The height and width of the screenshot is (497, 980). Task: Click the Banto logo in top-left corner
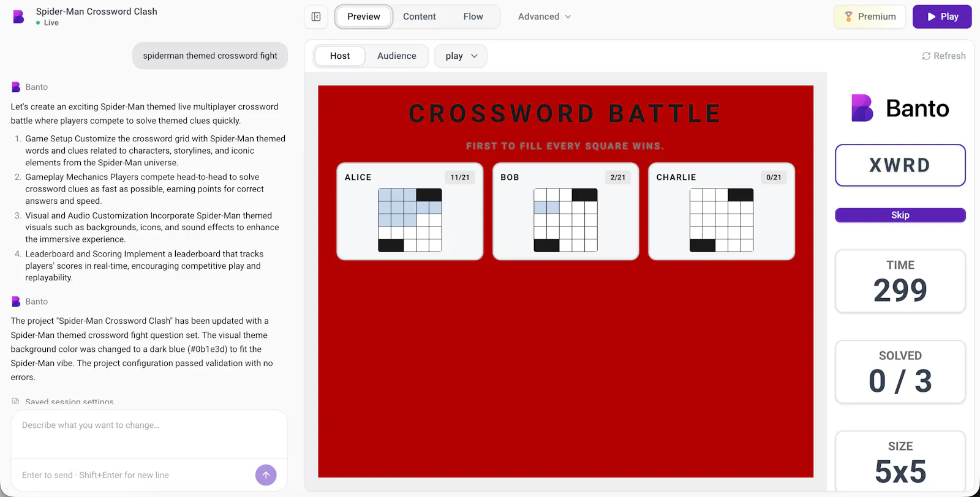[x=18, y=17]
